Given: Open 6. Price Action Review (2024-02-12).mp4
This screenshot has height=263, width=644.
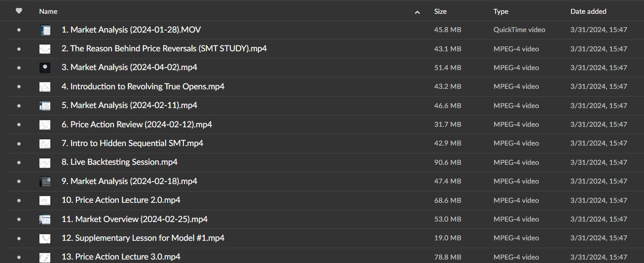Looking at the screenshot, I should (x=137, y=124).
